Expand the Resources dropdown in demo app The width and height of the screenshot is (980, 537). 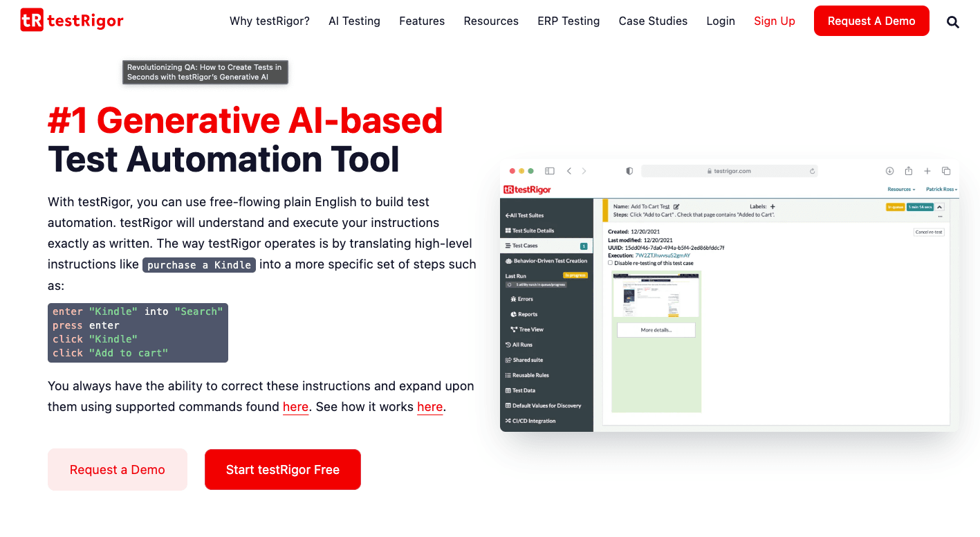901,189
